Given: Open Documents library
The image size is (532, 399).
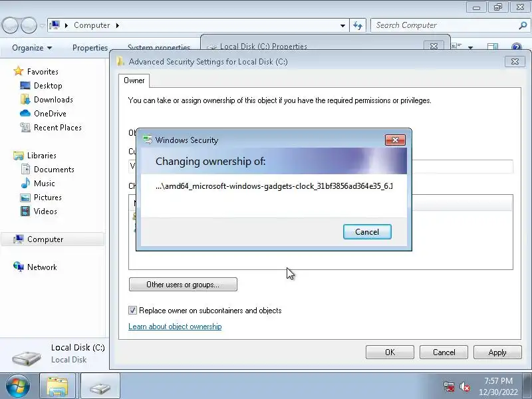Looking at the screenshot, I should point(54,170).
